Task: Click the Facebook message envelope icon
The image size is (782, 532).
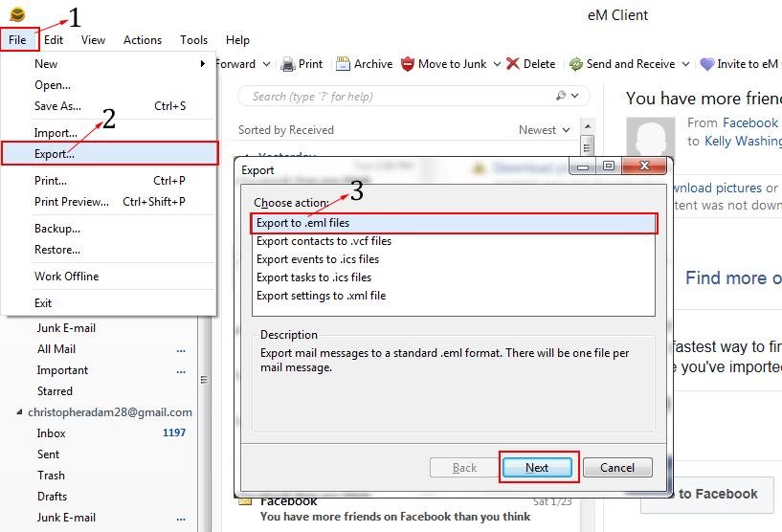Action: (245, 501)
